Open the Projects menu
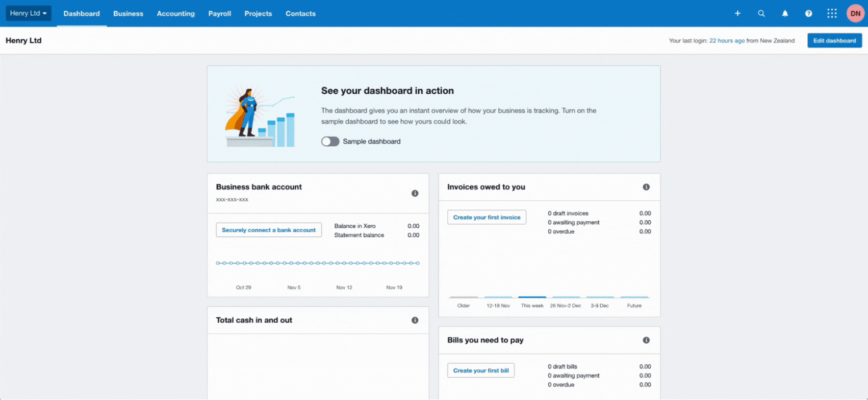This screenshot has width=868, height=400. tap(258, 13)
